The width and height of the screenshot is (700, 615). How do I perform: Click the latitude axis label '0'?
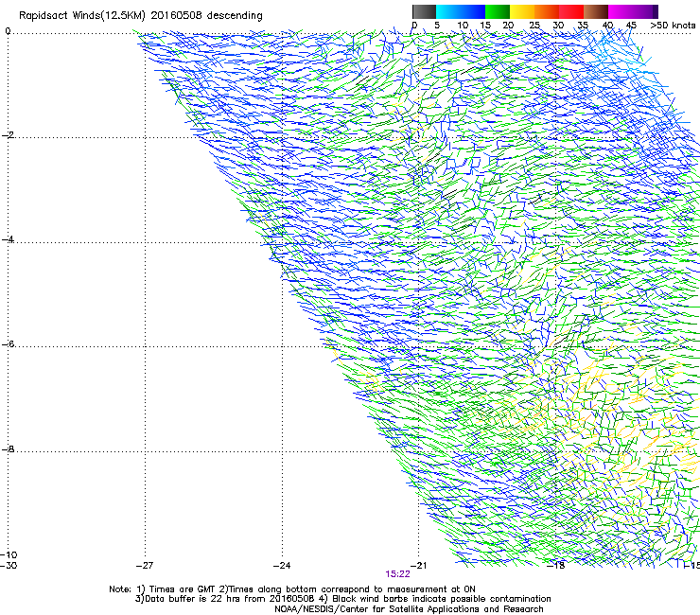pos(8,31)
